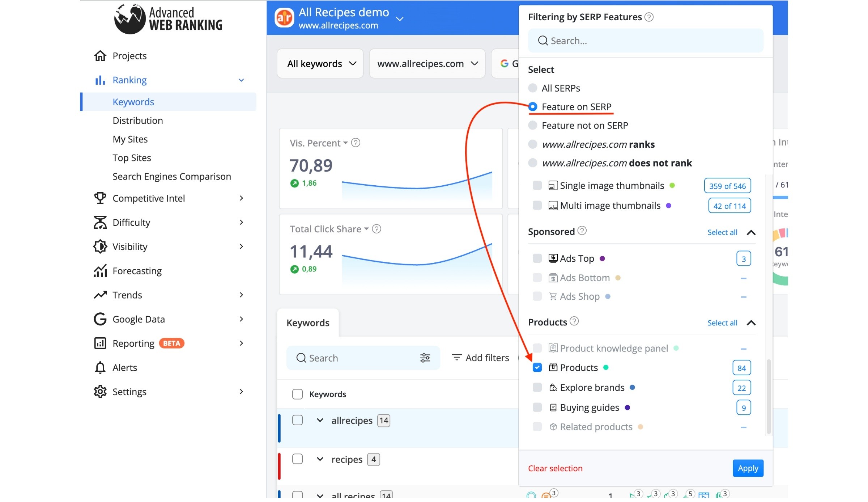Click the Apply button
This screenshot has width=868, height=502.
[748, 469]
